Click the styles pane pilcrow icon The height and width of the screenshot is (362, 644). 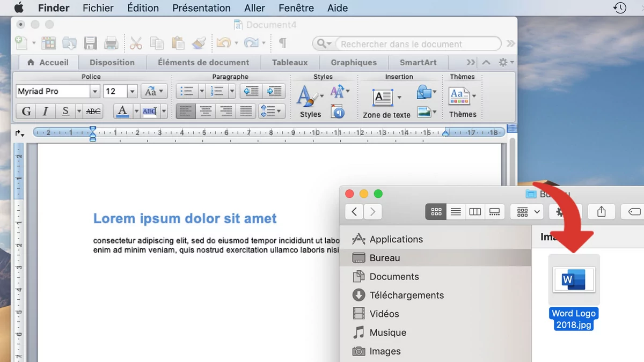(338, 112)
